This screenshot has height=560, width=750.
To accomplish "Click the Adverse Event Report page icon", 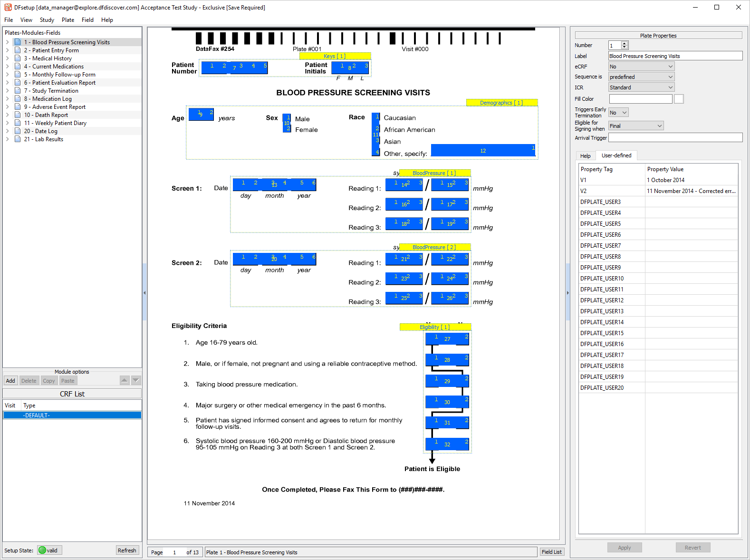I will point(18,107).
